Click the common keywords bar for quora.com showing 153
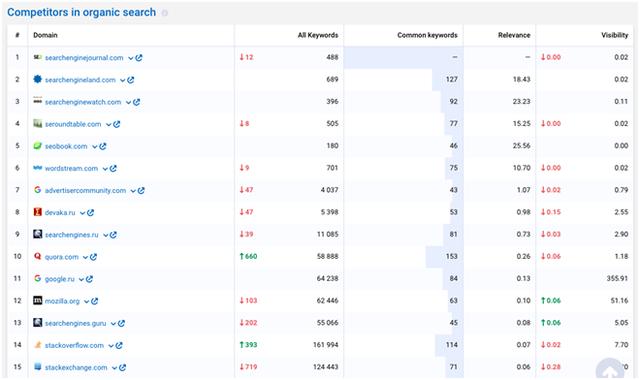The height and width of the screenshot is (380, 640). point(444,256)
